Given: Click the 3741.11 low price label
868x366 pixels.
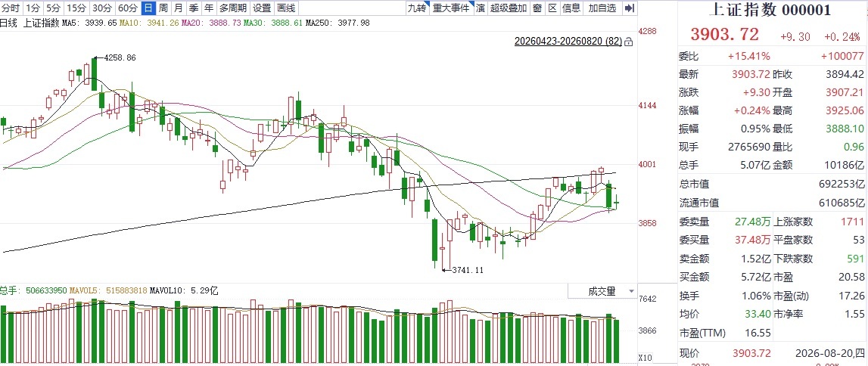Looking at the screenshot, I should click(x=468, y=271).
